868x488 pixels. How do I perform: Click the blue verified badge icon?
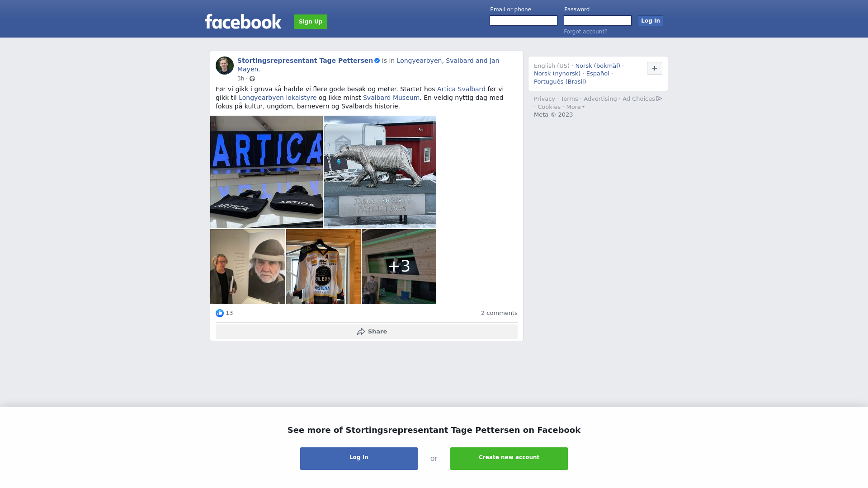(377, 61)
